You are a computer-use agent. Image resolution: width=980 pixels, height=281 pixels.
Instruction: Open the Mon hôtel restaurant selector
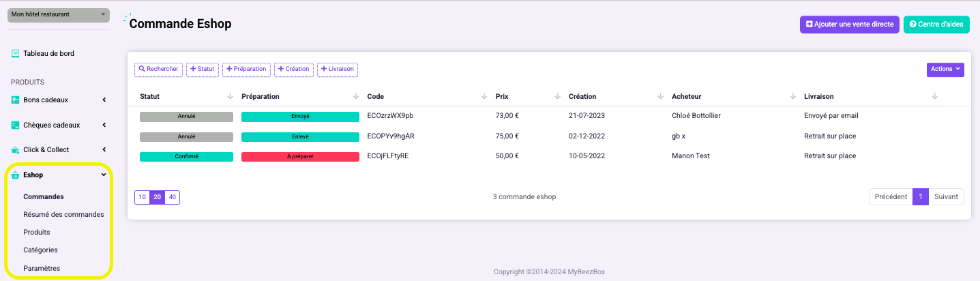coord(59,15)
